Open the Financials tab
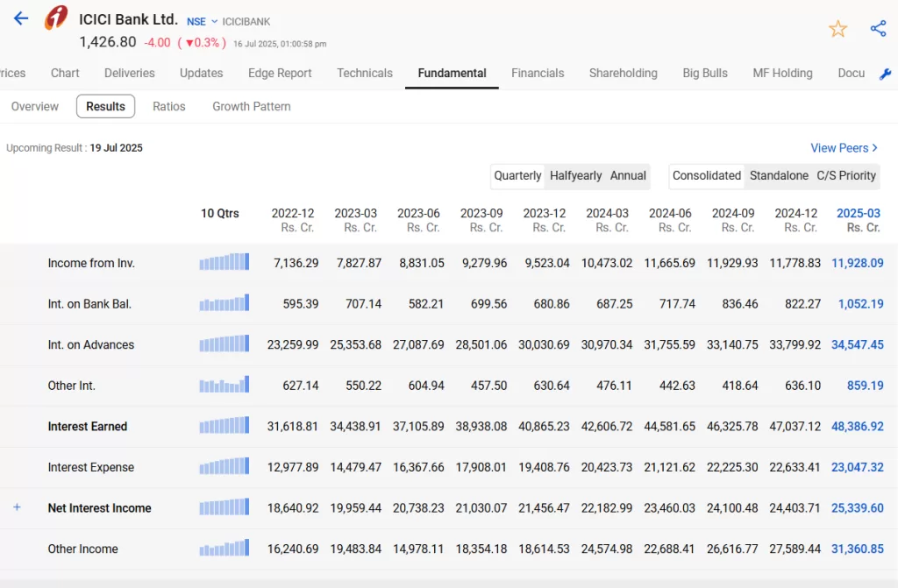This screenshot has height=588, width=898. pyautogui.click(x=538, y=74)
